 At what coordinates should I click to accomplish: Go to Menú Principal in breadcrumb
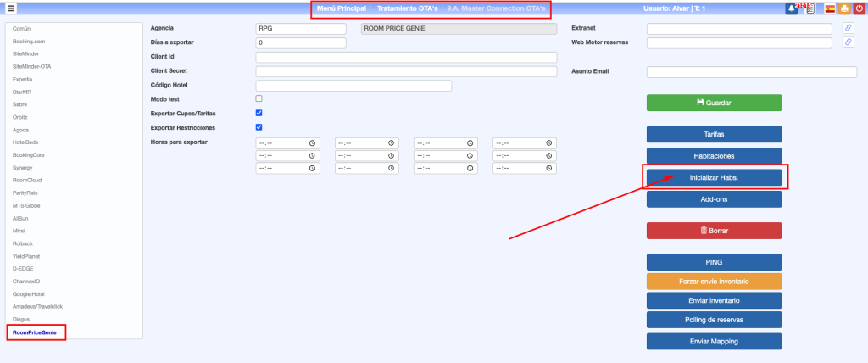pos(342,8)
